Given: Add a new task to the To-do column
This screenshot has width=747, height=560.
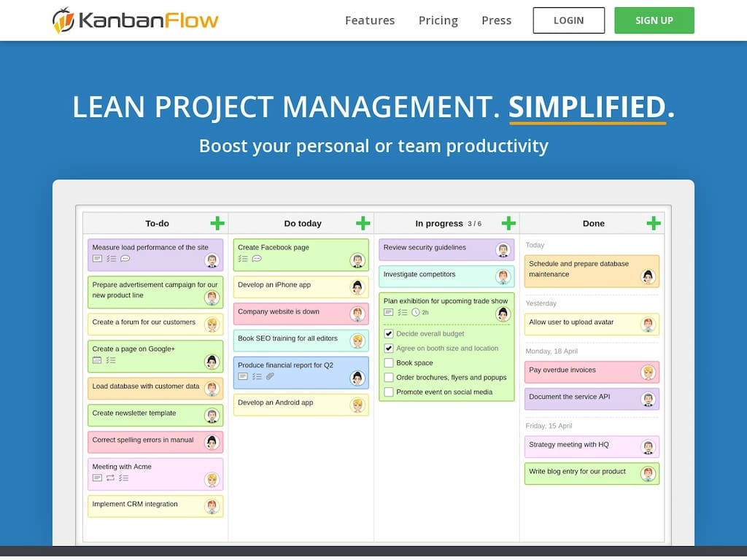Looking at the screenshot, I should coord(217,223).
